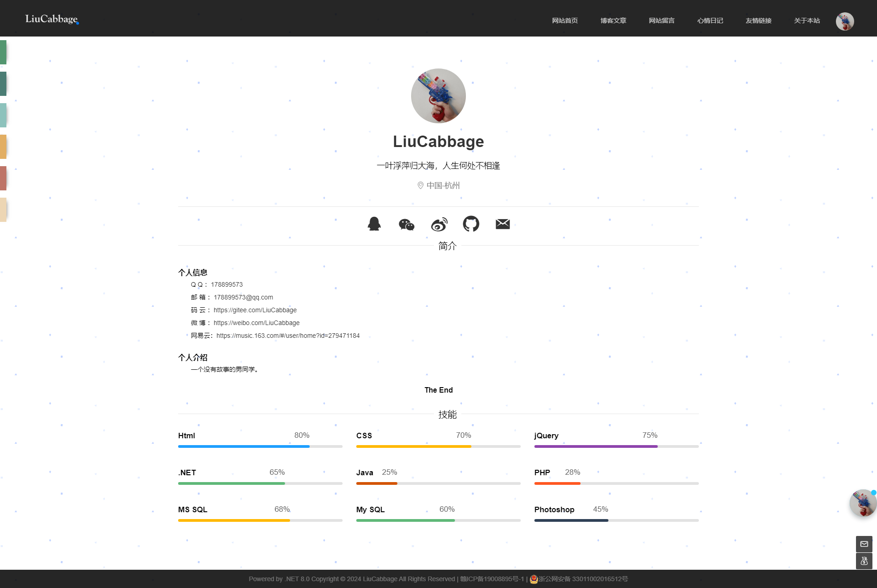Open the GitHub profile icon
The width and height of the screenshot is (877, 588).
tap(471, 224)
